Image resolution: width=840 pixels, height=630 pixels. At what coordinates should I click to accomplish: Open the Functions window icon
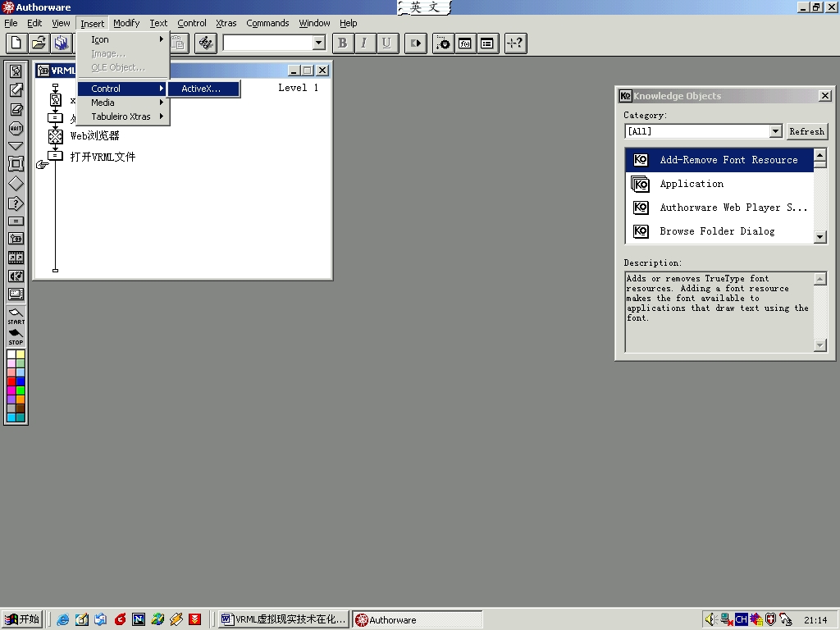tap(465, 43)
